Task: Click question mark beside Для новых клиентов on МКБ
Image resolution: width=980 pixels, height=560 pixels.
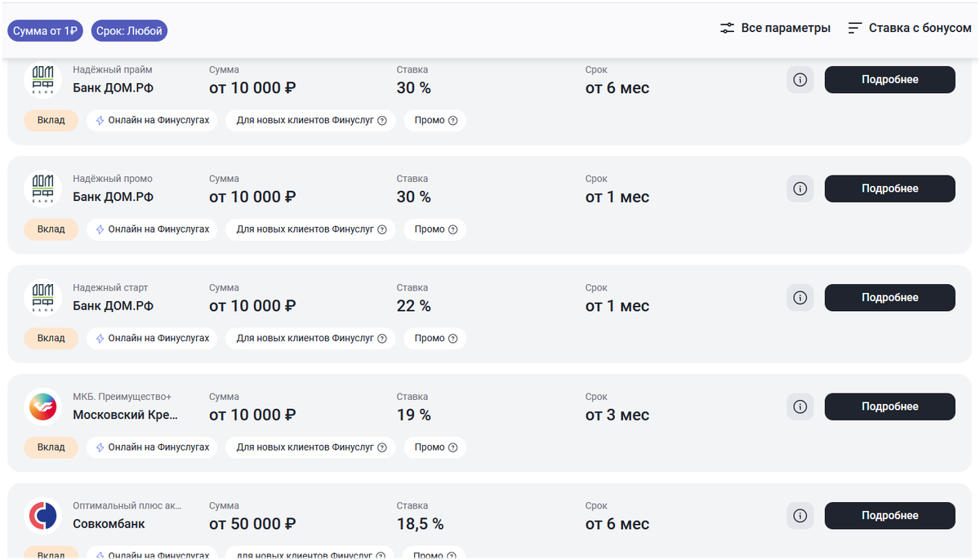Action: click(x=381, y=447)
